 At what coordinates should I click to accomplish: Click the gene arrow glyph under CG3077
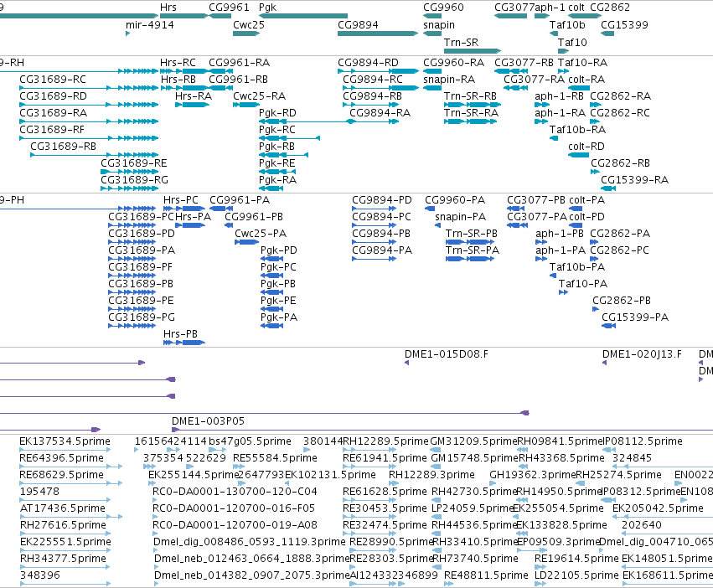(510, 16)
